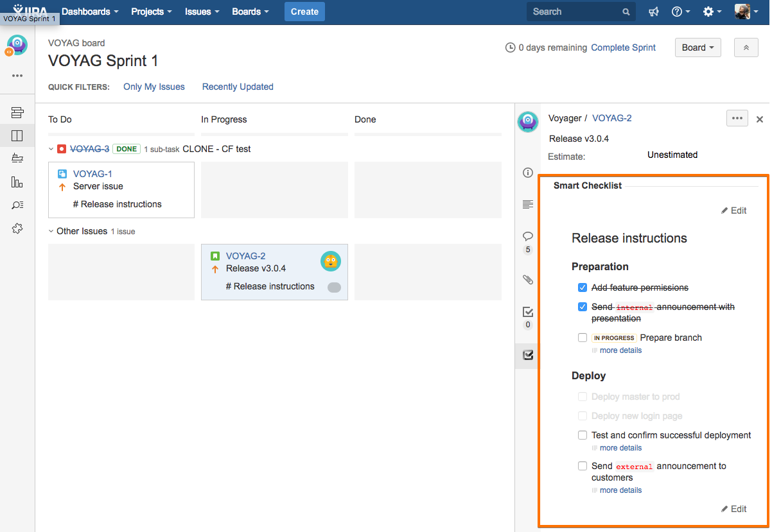Open the Smart Checklist panel icon

pos(527,355)
